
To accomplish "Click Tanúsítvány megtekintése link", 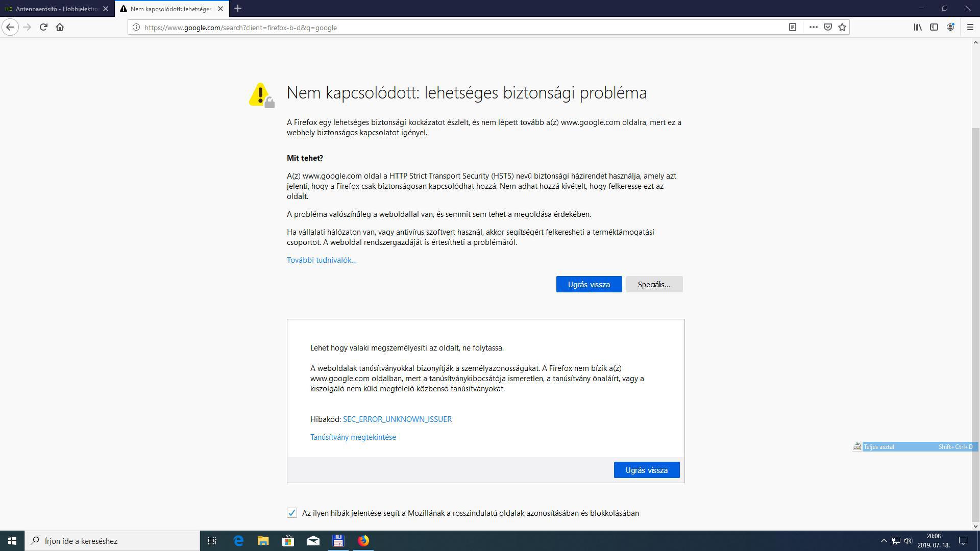I will [353, 437].
